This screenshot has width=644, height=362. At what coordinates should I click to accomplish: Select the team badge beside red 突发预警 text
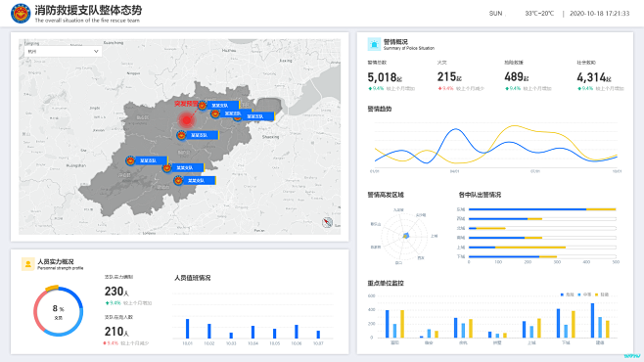tap(202, 106)
